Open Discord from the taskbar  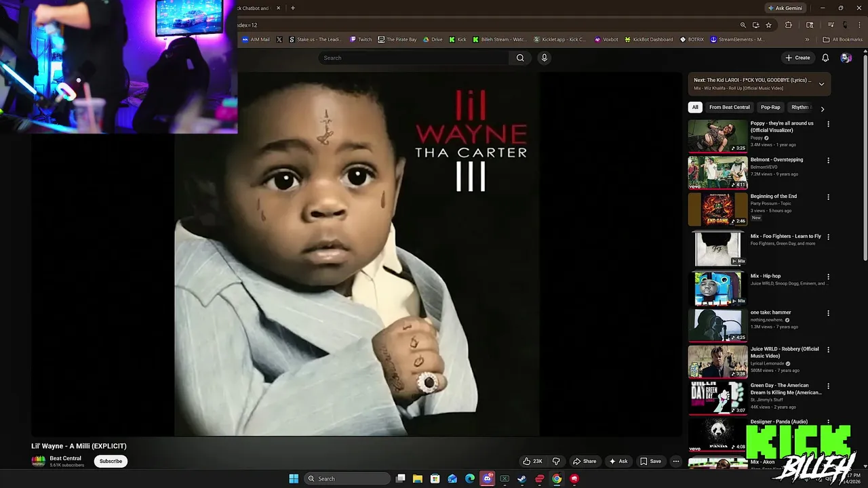point(487,479)
